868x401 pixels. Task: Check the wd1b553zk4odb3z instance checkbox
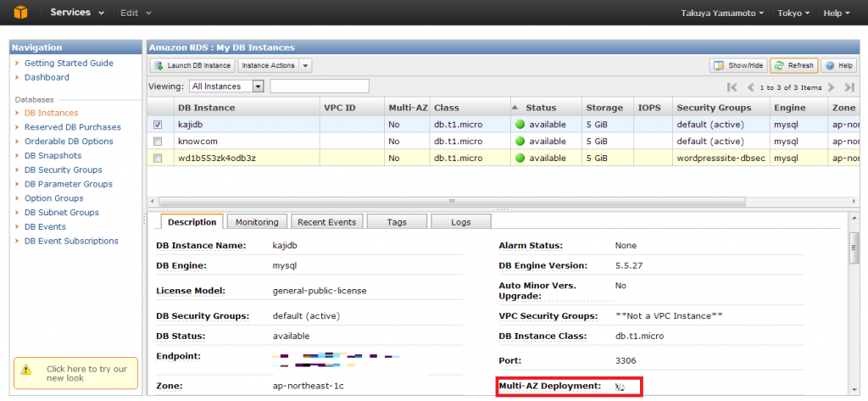pyautogui.click(x=158, y=159)
